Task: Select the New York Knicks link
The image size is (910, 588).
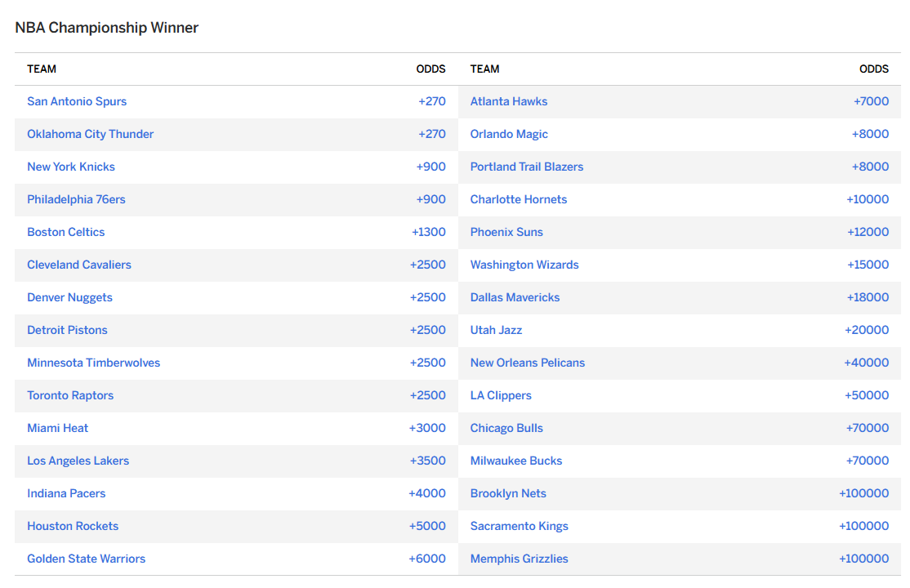Action: tap(71, 167)
